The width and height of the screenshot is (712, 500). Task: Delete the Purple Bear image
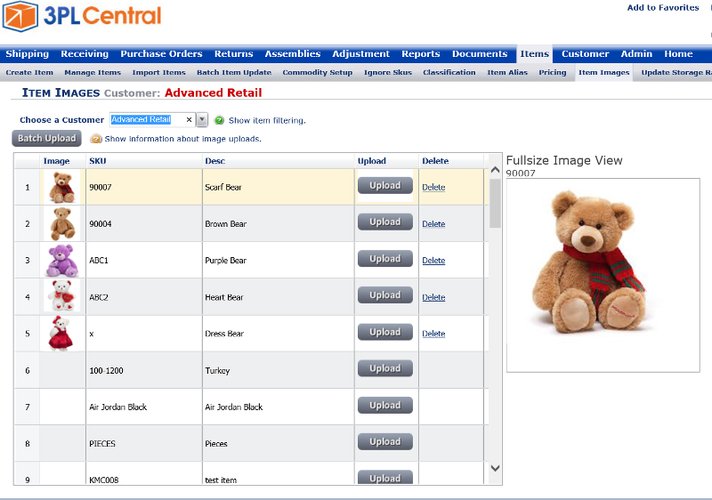pyautogui.click(x=434, y=260)
